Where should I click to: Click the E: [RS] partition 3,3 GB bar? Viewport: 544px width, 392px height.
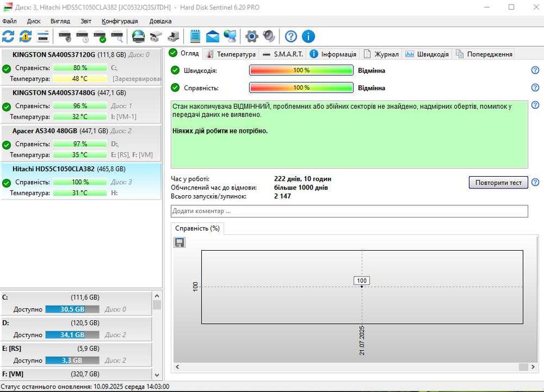72,361
